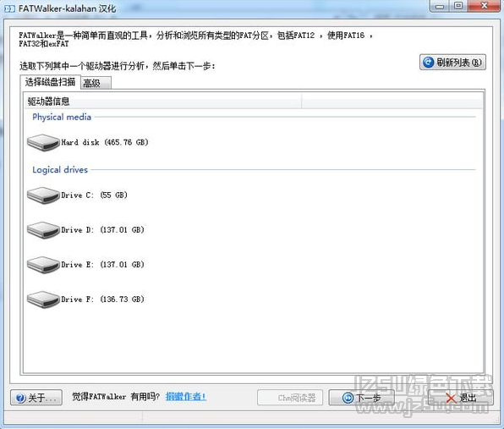Quit using the 退出 button

pyautogui.click(x=461, y=398)
